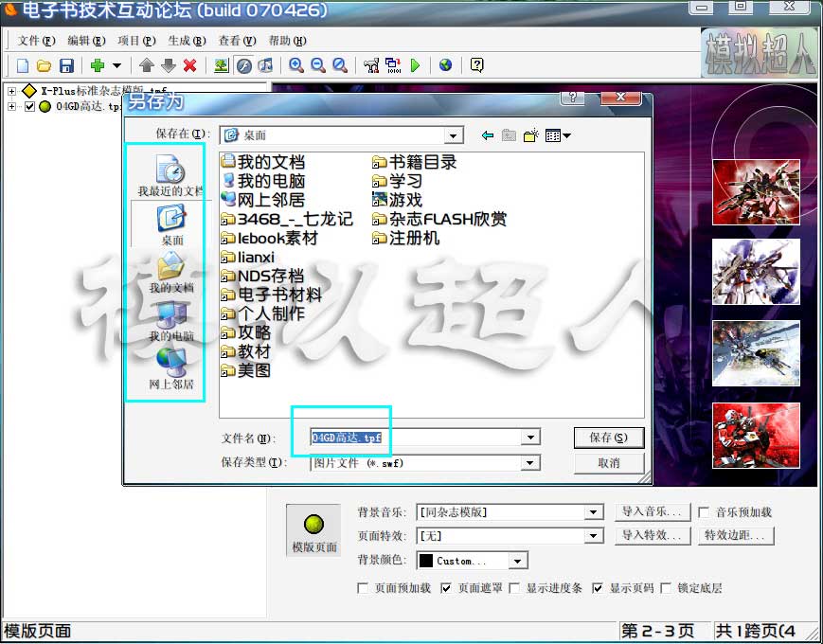Expand 04GD高达 tree node

pyautogui.click(x=11, y=107)
